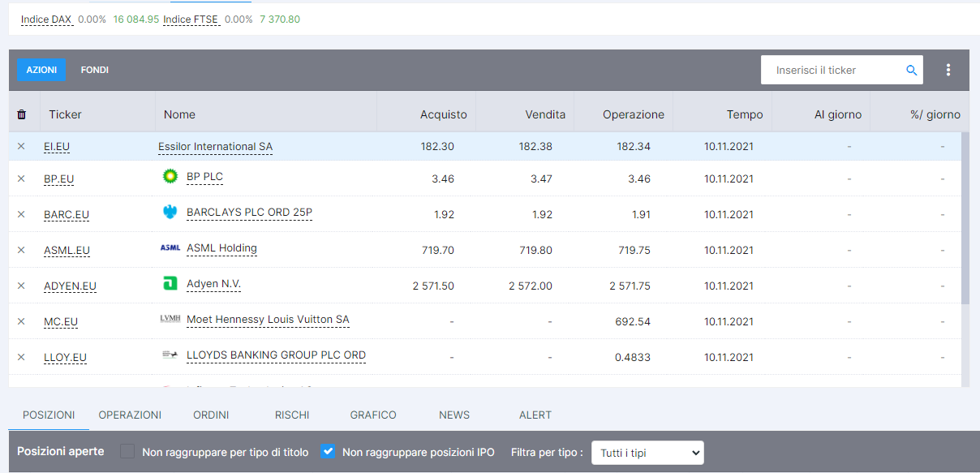The image size is (980, 473).
Task: Click the FTSE index value 7 370.80
Action: [x=280, y=19]
